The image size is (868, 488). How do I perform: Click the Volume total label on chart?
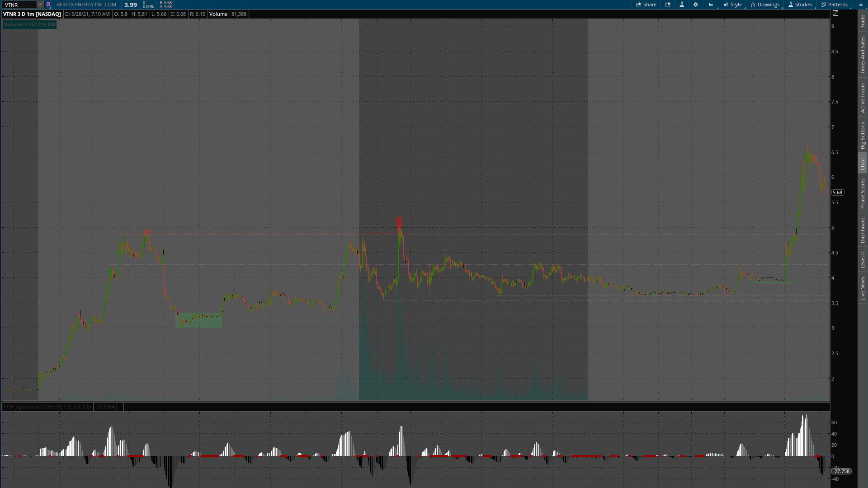[29, 24]
